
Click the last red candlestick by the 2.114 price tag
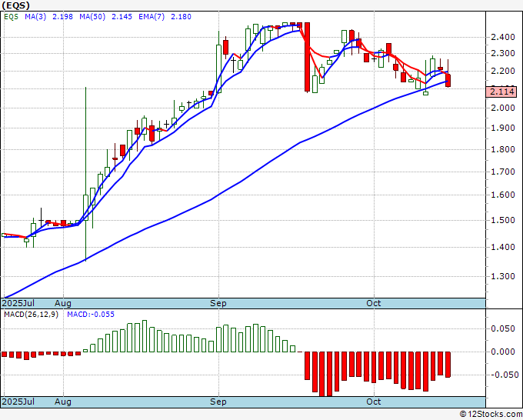click(448, 81)
